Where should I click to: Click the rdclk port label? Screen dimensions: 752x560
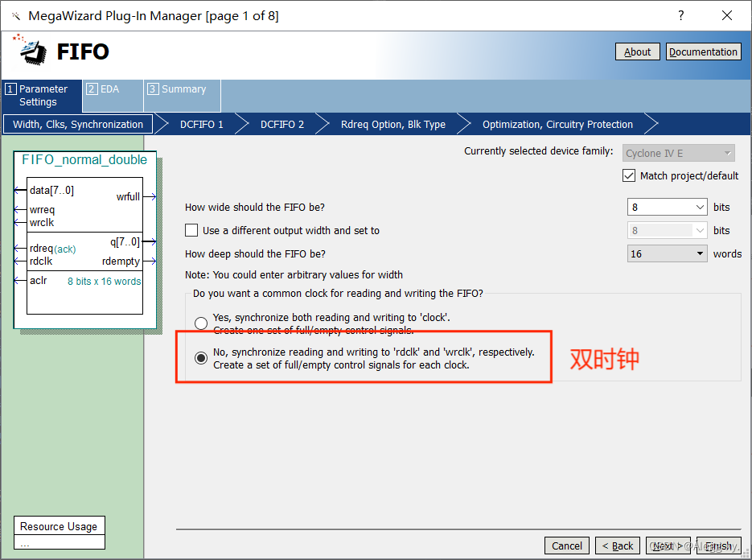pos(41,261)
